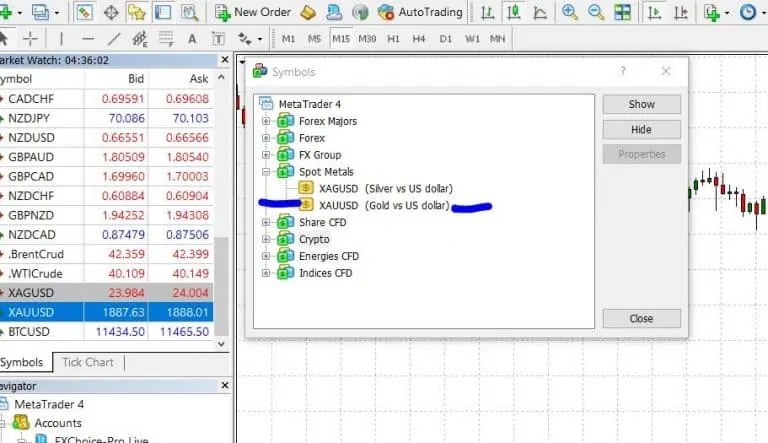Enable auto scroll chart icon

(x=654, y=12)
